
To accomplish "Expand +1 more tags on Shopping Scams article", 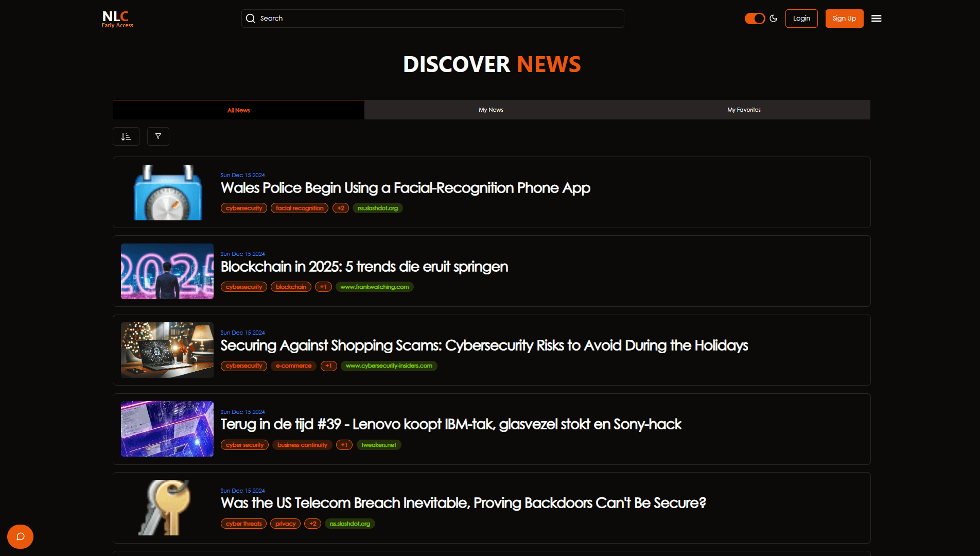I will point(328,366).
